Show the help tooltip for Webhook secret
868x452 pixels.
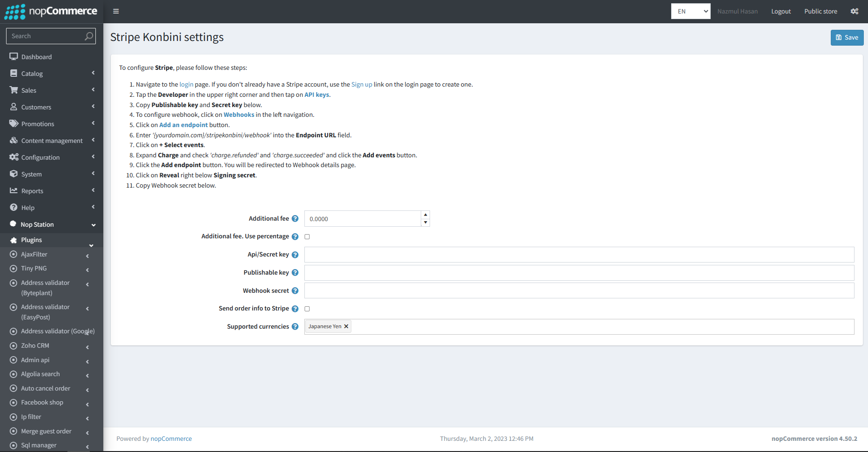click(x=295, y=291)
